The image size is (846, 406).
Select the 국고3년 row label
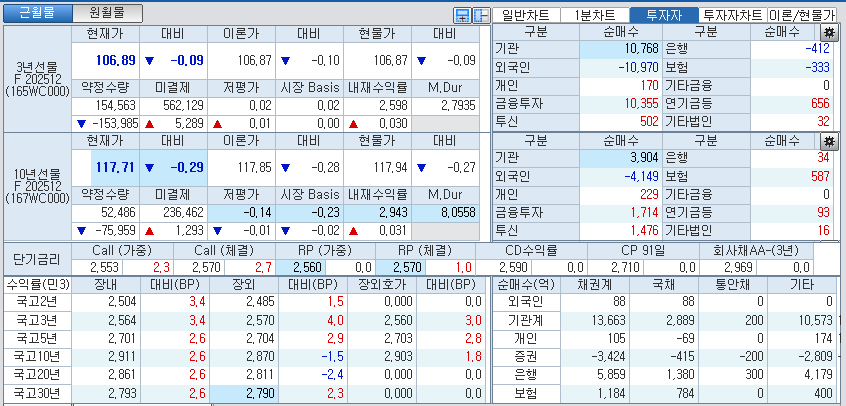click(x=37, y=320)
